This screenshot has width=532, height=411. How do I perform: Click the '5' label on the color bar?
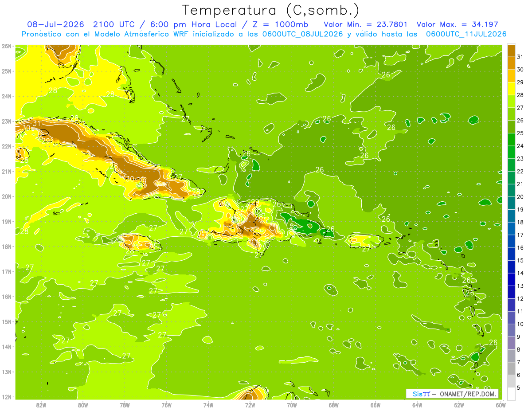519,388
